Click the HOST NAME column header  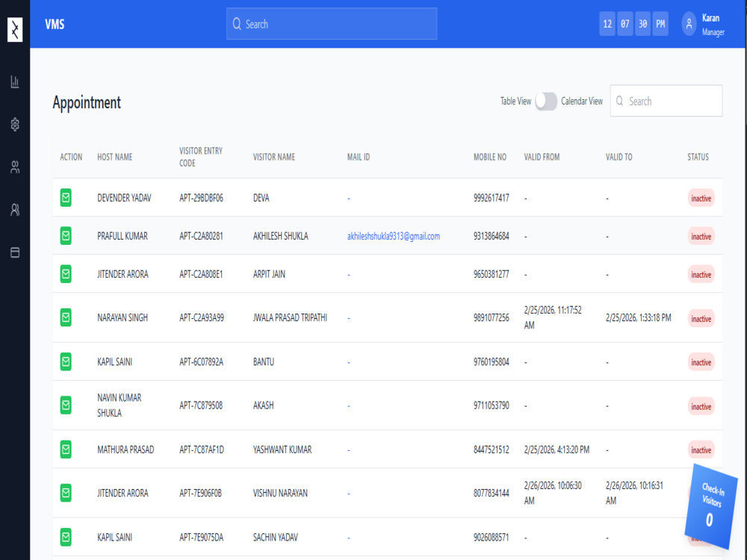pos(115,157)
